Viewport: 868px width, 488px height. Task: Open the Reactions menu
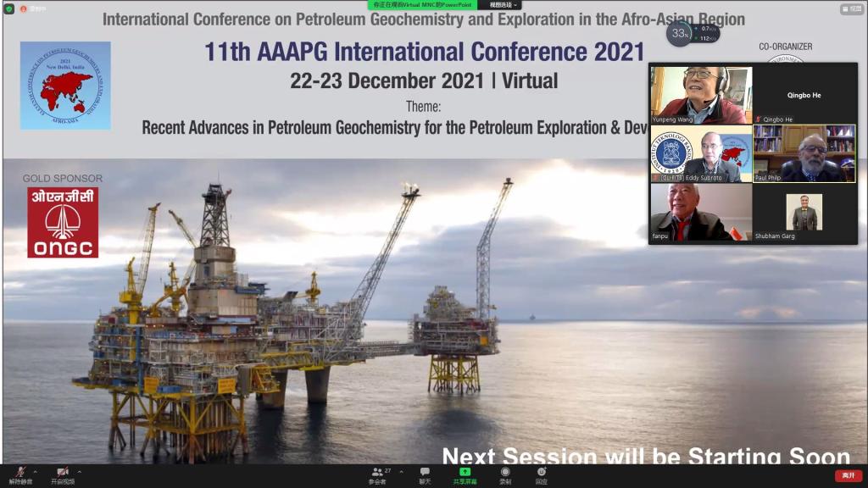[x=541, y=474]
